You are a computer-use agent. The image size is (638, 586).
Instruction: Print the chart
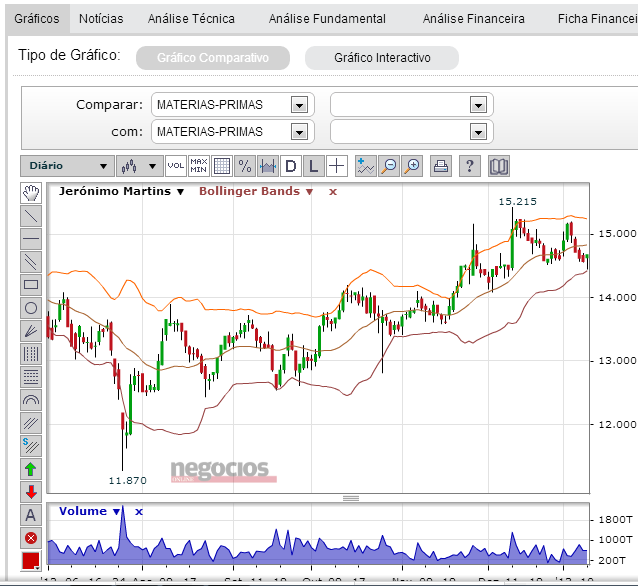click(x=441, y=166)
